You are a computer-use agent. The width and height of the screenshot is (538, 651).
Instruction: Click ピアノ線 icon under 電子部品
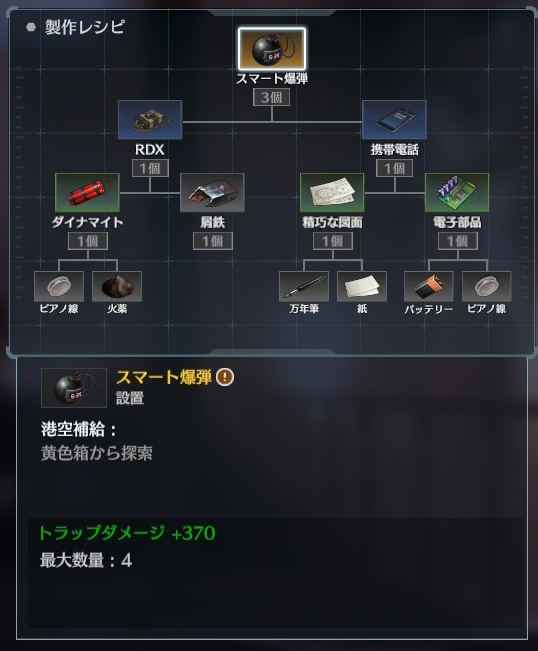click(x=487, y=286)
